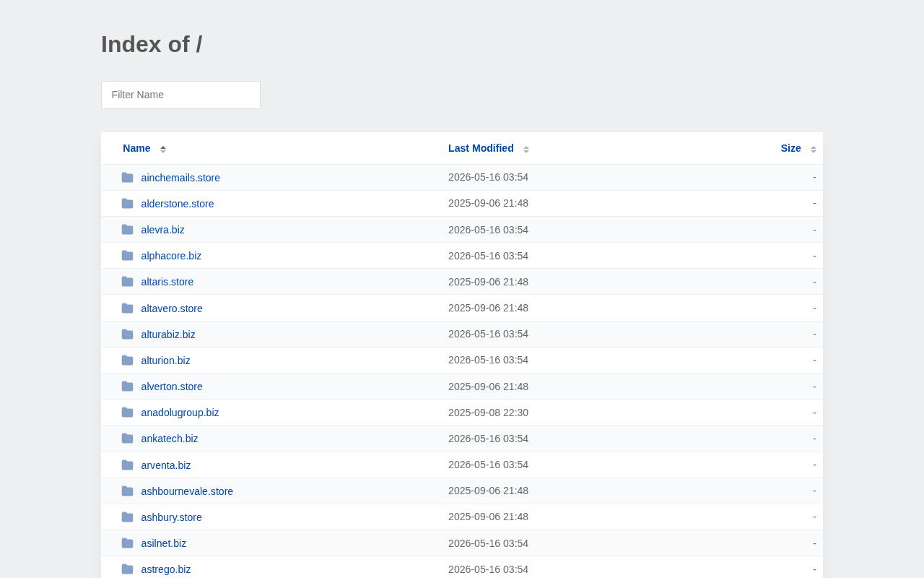Open the alturion.biz directory
Screen dimensions: 924x578
166,361
